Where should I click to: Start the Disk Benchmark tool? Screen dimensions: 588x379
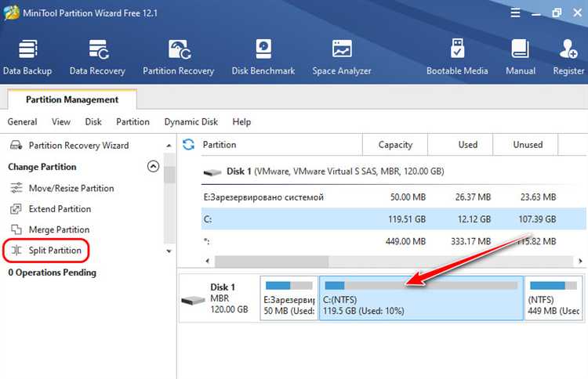click(x=263, y=56)
